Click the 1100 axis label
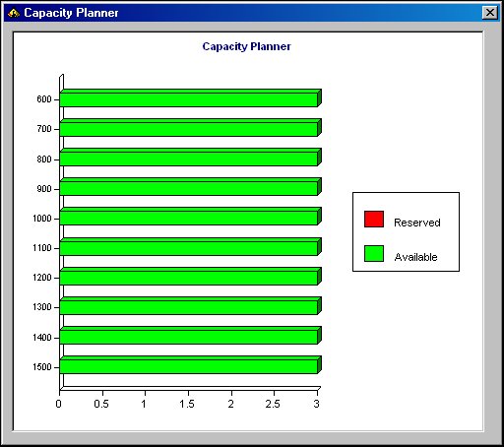Screen dimensions: 504x447 (x=42, y=248)
